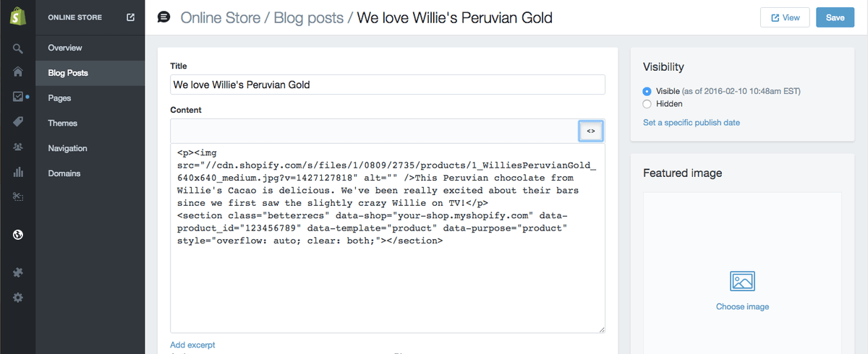Open Reports via the bar chart icon
The image size is (868, 354).
(x=18, y=172)
